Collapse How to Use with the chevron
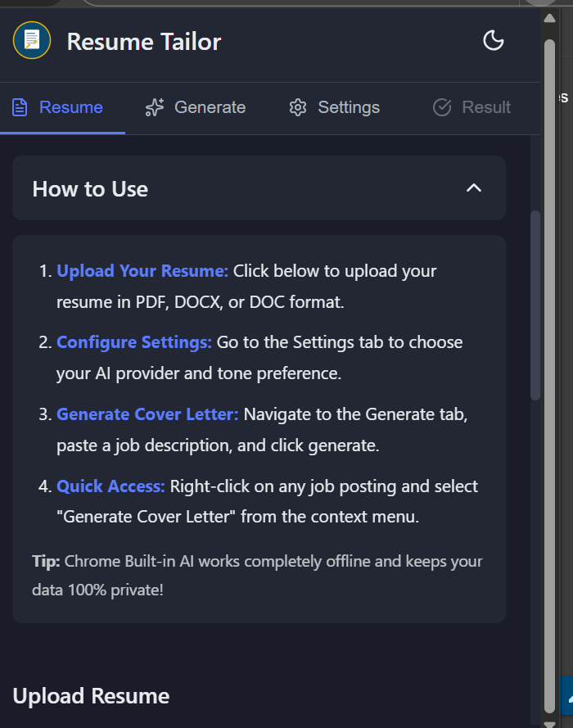The height and width of the screenshot is (728, 573). coord(473,188)
